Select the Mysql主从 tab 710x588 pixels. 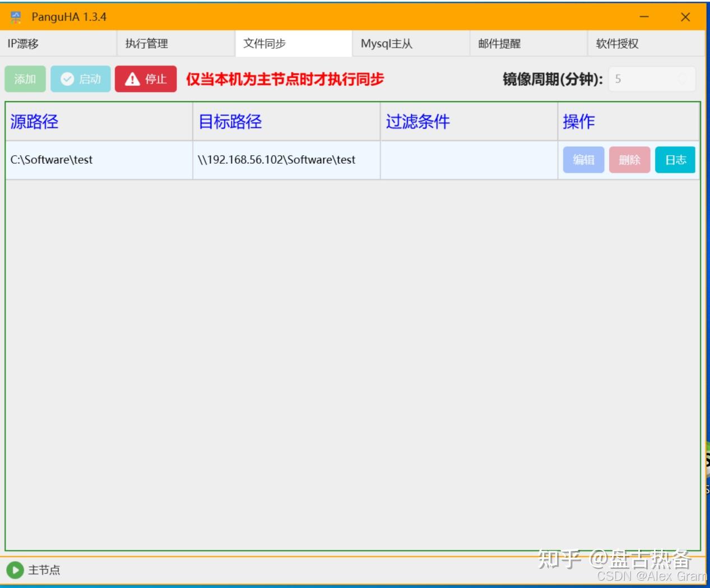coord(411,44)
